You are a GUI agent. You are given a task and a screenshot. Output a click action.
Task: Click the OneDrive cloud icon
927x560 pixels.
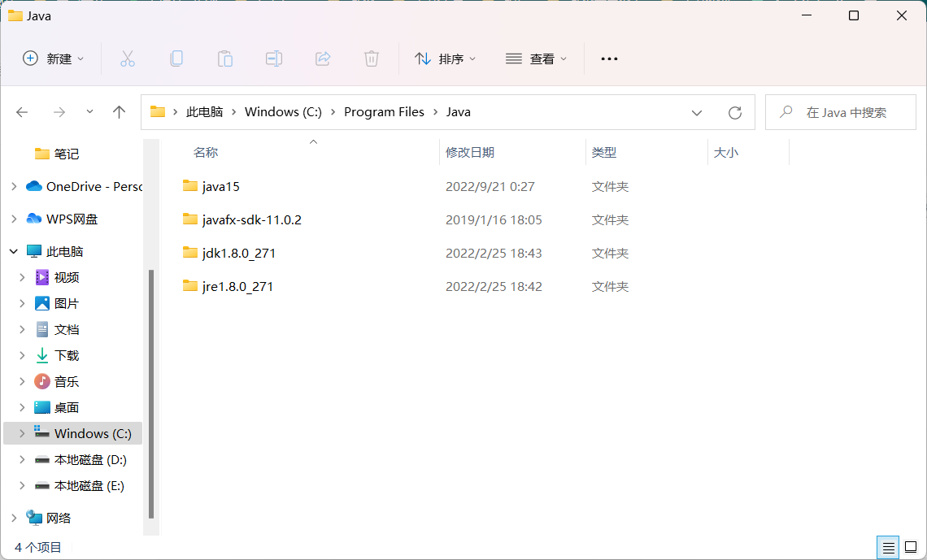[x=34, y=186]
